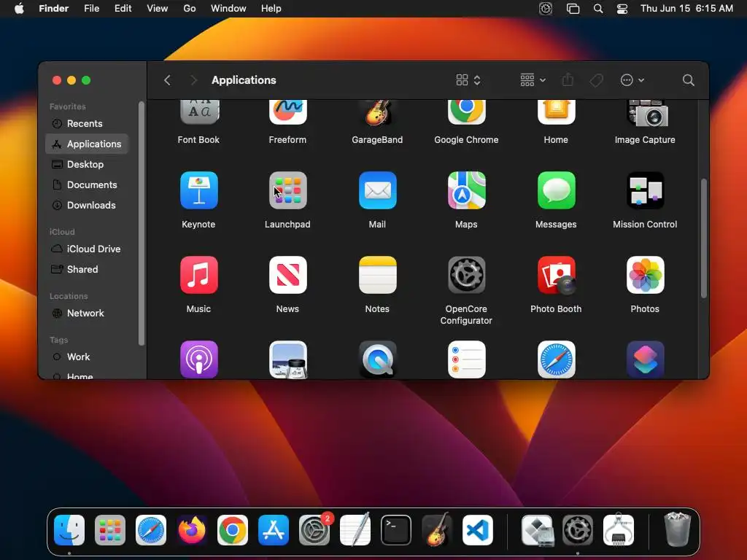Select Shared in the sidebar
The width and height of the screenshot is (747, 560).
pyautogui.click(x=87, y=270)
